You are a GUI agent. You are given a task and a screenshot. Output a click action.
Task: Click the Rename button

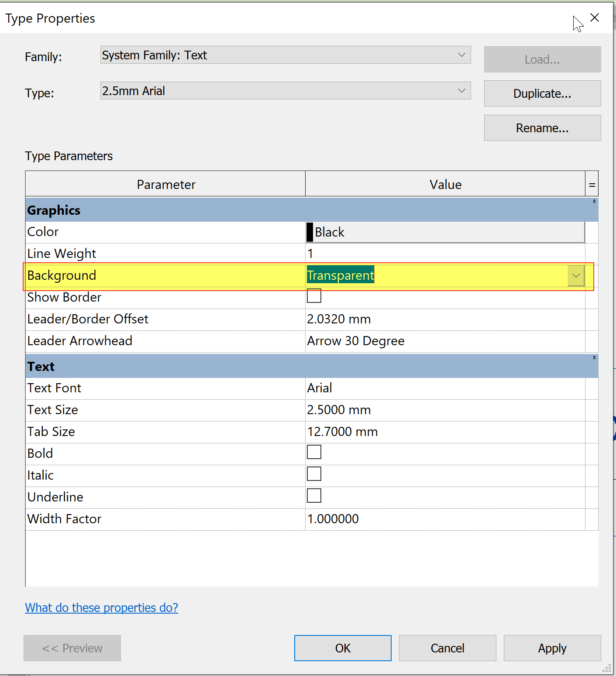[542, 128]
